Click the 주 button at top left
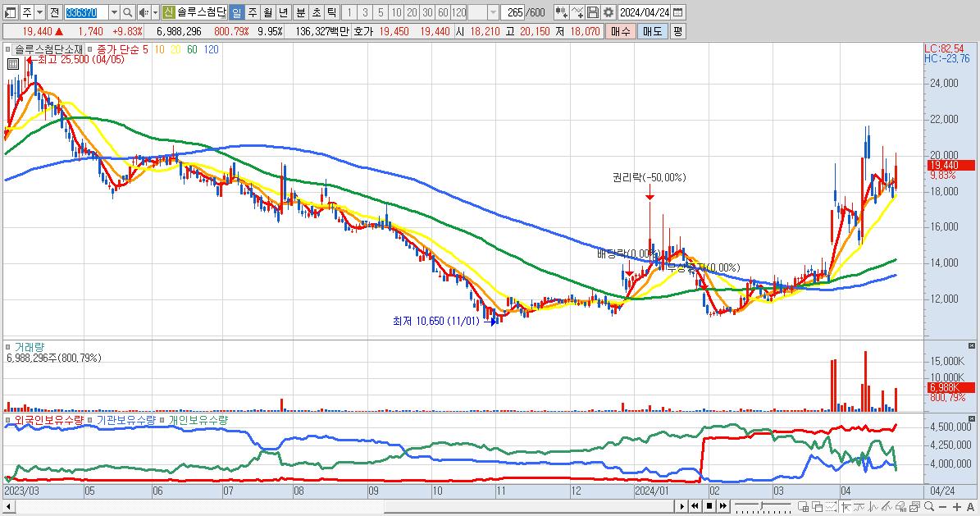The width and height of the screenshot is (980, 516). tap(27, 11)
